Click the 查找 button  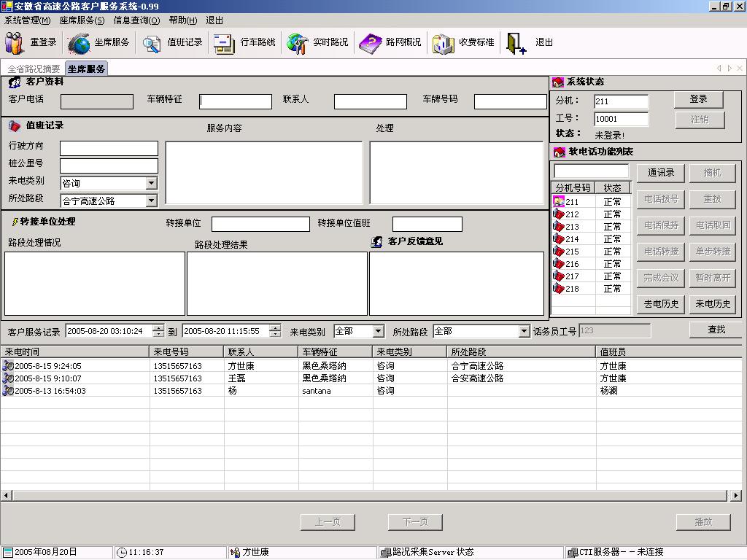717,330
